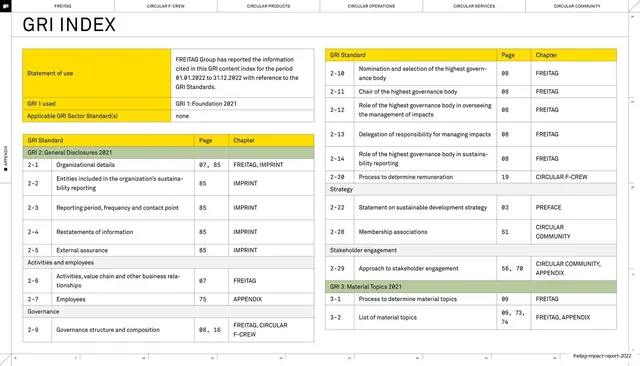
Task: Click PREFACE chapter cell
Action: (x=573, y=207)
